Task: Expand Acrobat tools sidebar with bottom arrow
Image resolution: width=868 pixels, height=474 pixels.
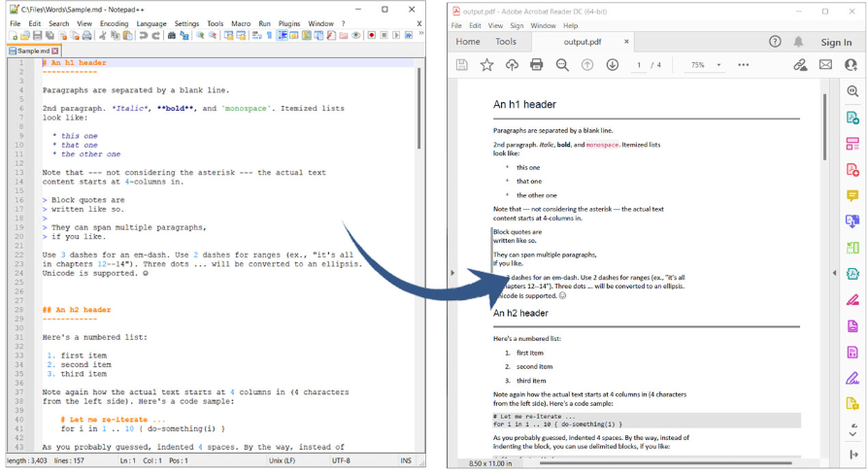Action: pos(852,456)
